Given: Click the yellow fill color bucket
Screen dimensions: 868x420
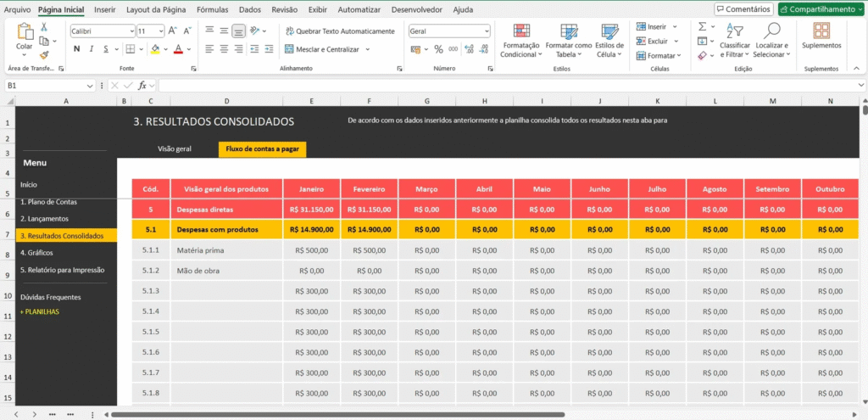Looking at the screenshot, I should (154, 49).
